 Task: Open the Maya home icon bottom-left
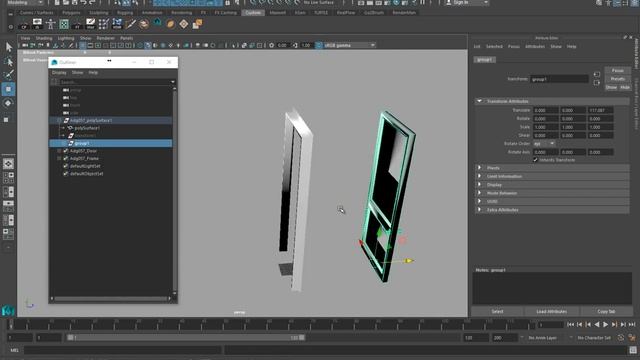point(8,311)
